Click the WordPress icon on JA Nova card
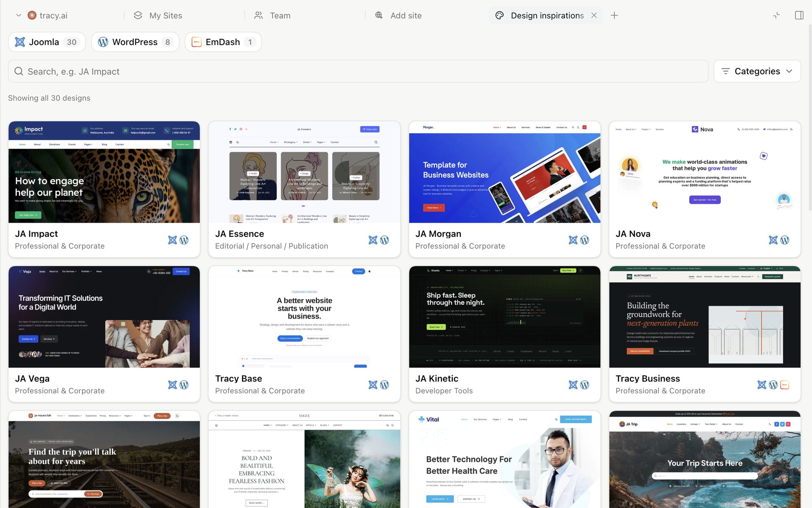 [x=784, y=240]
